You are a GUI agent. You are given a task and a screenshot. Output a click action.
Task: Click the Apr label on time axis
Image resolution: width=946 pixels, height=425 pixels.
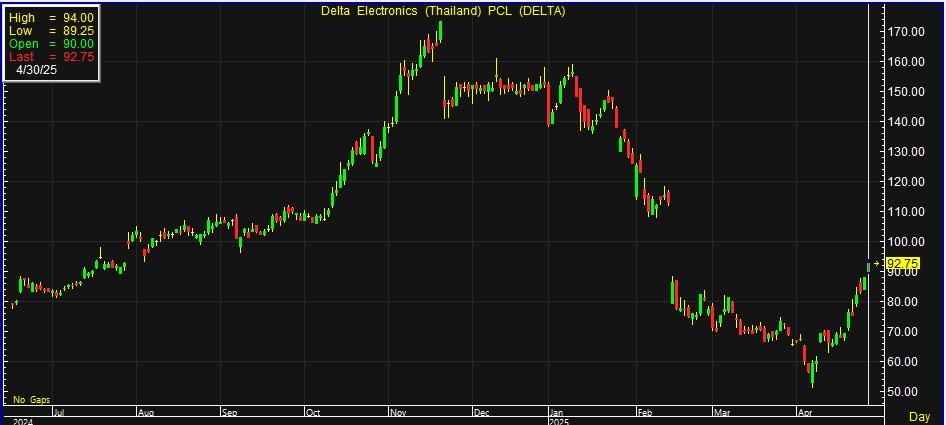[x=804, y=413]
